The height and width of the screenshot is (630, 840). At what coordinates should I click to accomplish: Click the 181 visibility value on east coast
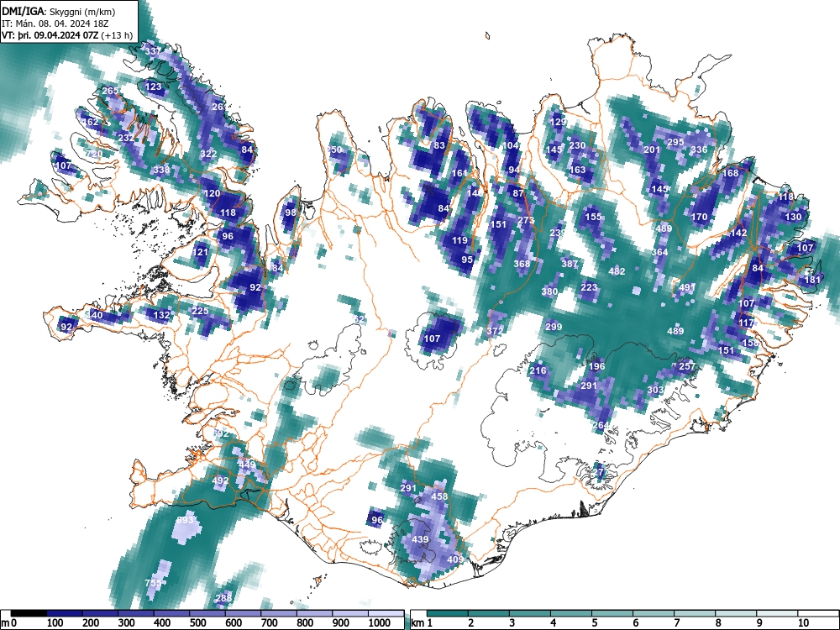[x=812, y=280]
